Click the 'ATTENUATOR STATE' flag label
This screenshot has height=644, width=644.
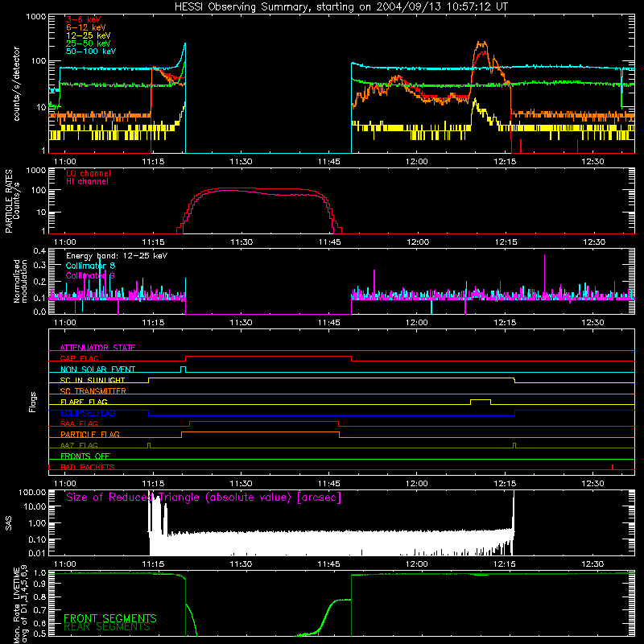click(x=97, y=348)
